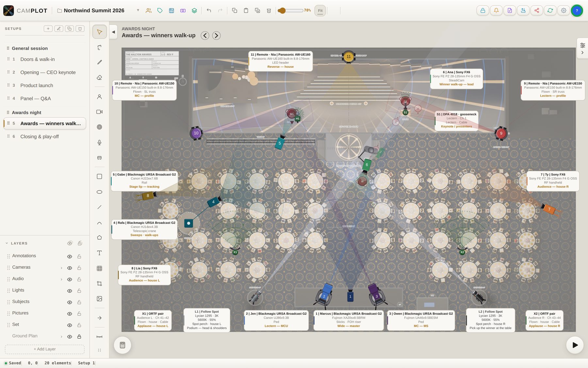Toggle visibility of the Lights layer
The width and height of the screenshot is (588, 368).
70,291
